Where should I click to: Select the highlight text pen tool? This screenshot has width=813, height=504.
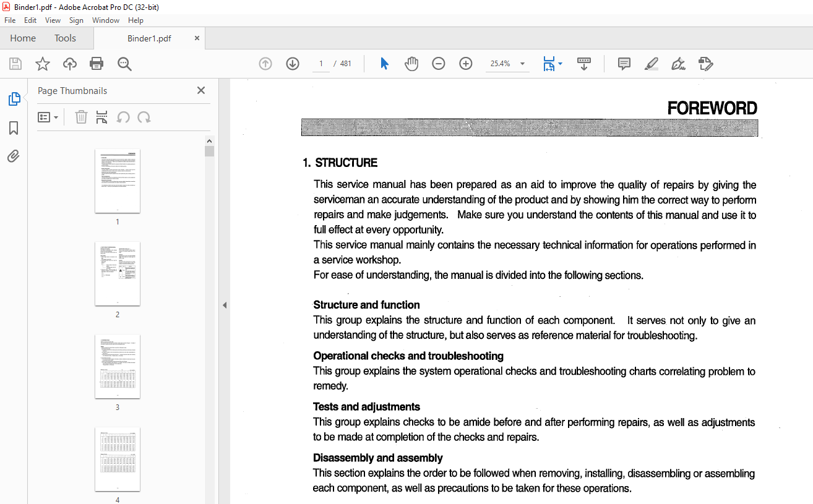(651, 64)
